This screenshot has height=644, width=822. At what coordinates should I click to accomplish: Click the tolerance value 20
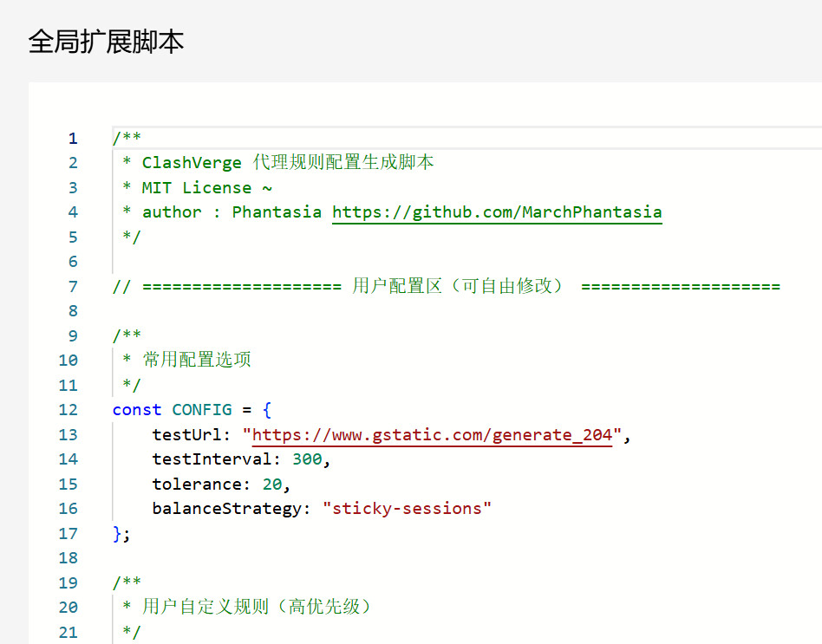click(x=271, y=485)
